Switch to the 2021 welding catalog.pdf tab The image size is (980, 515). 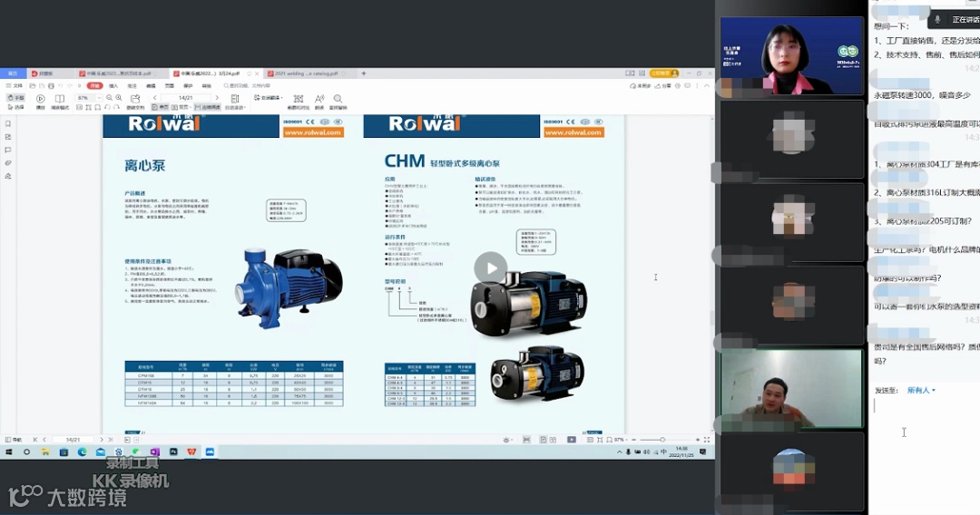point(307,73)
